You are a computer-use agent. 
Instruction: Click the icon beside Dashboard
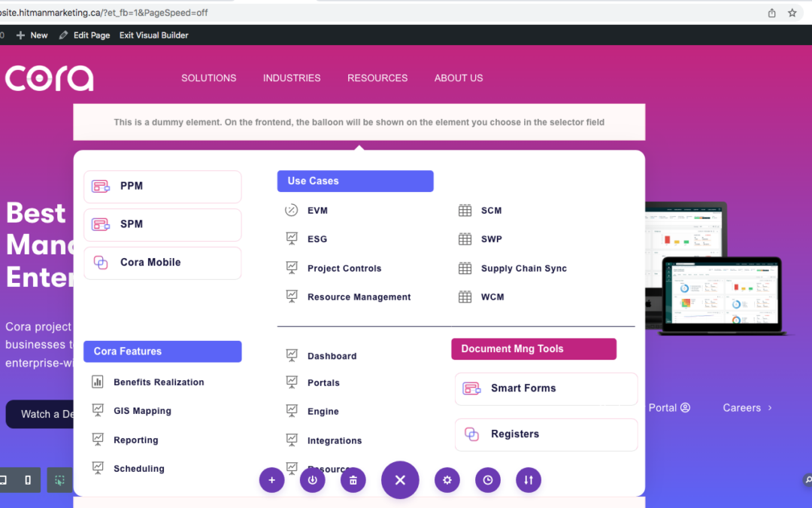pos(292,355)
